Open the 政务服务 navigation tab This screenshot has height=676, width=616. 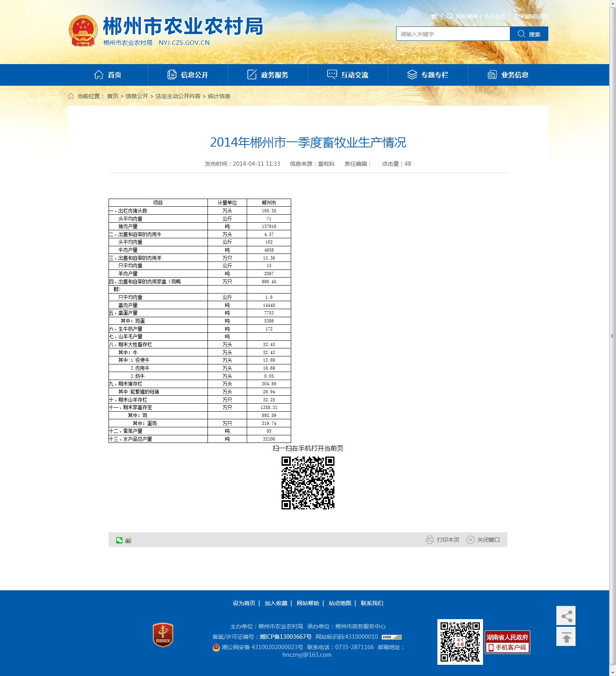point(268,75)
